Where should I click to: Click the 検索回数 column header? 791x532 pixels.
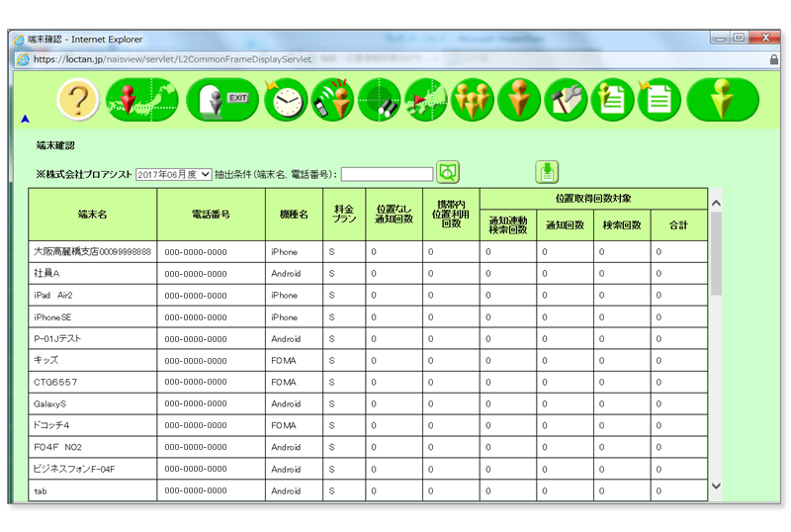622,225
